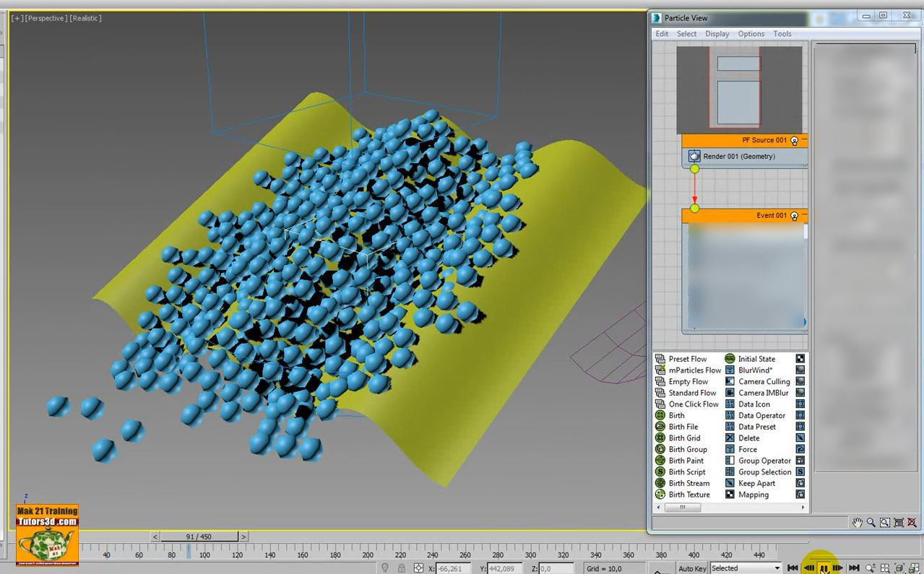
Task: Pause playback with the highlighted pause button
Action: pos(824,568)
